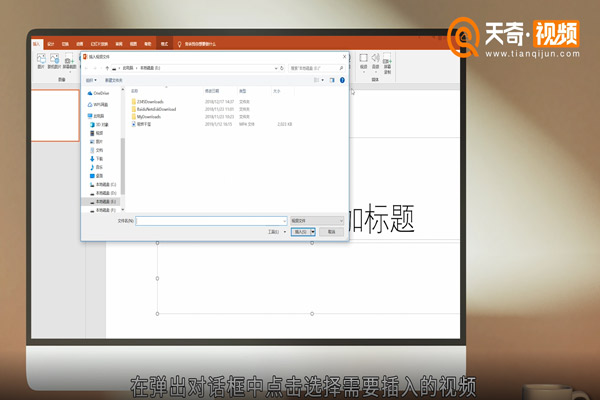
Task: Click the navigation pane's vertical scrollbar
Action: pyautogui.click(x=123, y=165)
